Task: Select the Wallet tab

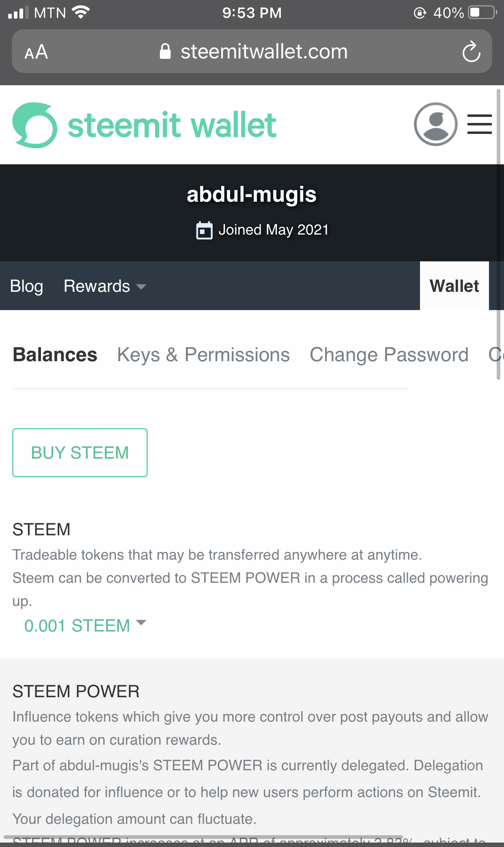Action: (x=454, y=286)
